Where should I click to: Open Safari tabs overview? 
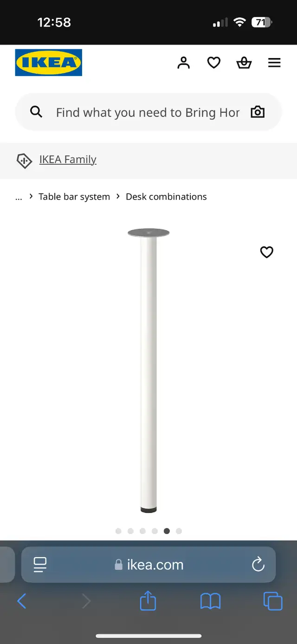(273, 601)
